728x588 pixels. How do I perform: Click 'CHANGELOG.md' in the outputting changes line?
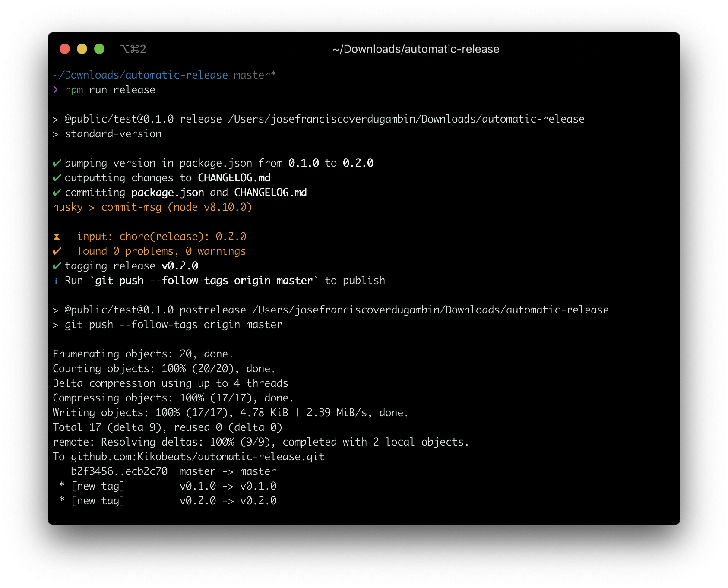(x=234, y=178)
